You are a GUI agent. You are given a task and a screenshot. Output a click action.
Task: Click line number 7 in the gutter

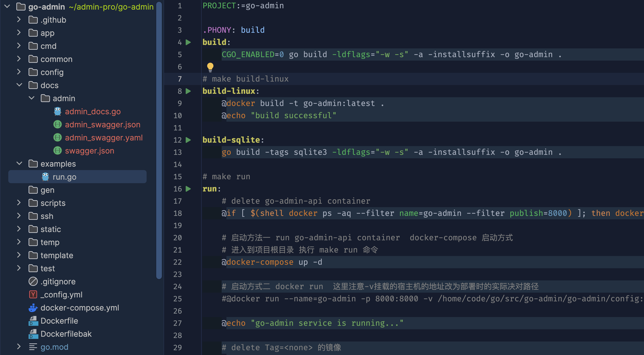pyautogui.click(x=180, y=79)
